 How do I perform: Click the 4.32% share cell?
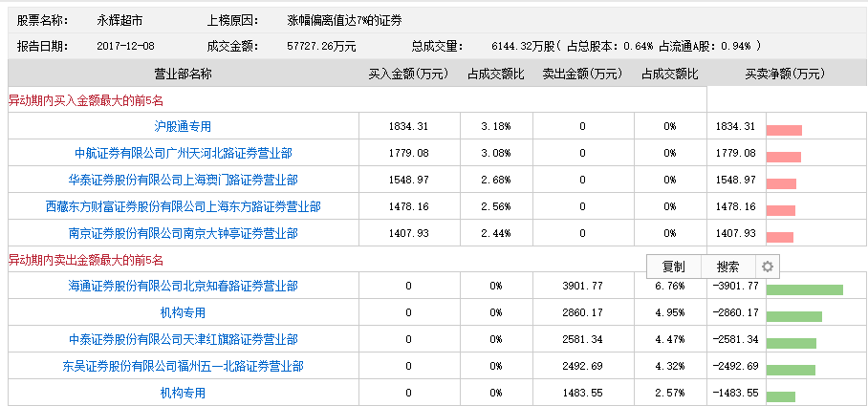(x=670, y=366)
